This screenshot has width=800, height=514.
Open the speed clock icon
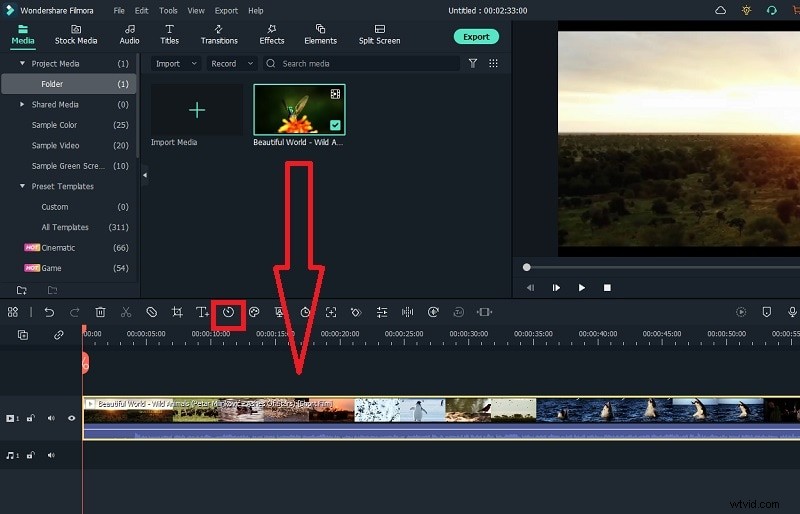(228, 312)
